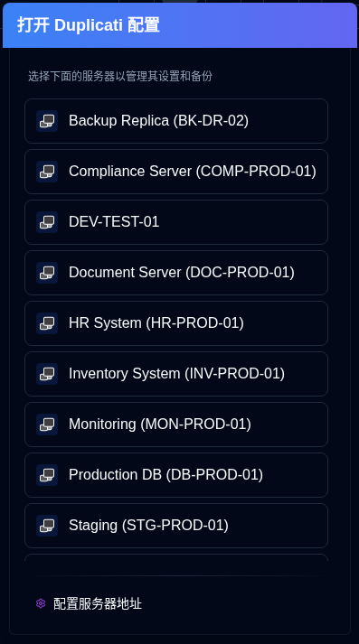359x644 pixels.
Task: Click the 打开 Duplicati 配置 header title
Action: [89, 25]
